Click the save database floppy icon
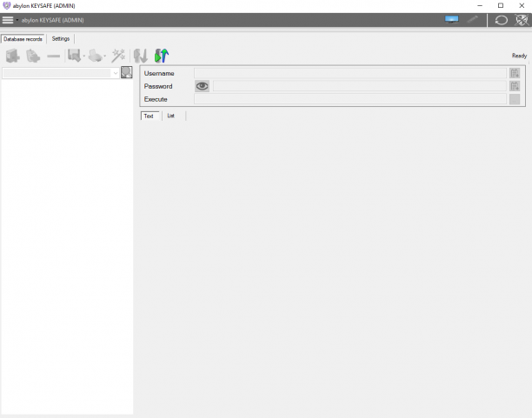Viewport: 532px width, 418px height. coord(74,56)
